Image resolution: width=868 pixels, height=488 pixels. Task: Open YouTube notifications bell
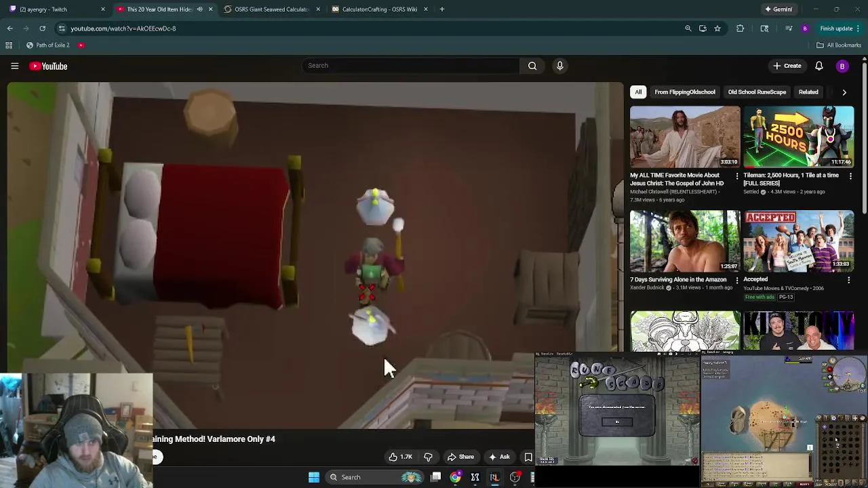[818, 66]
